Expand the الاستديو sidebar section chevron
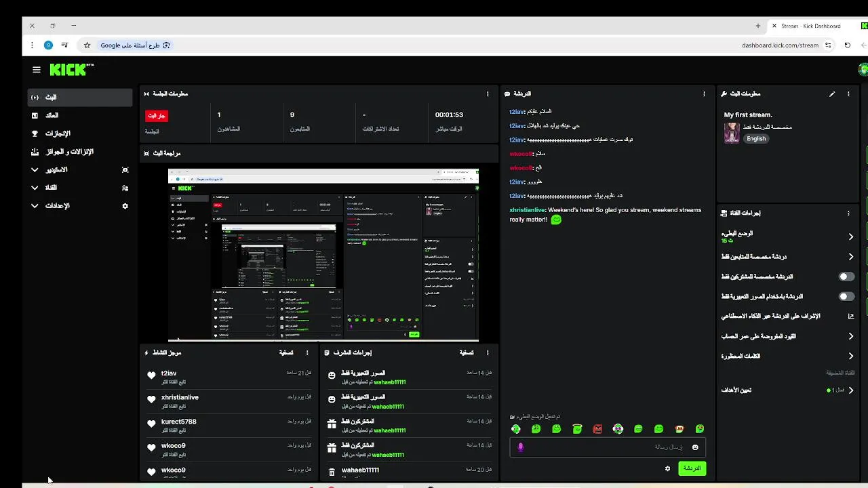The width and height of the screenshot is (868, 488). (x=35, y=170)
